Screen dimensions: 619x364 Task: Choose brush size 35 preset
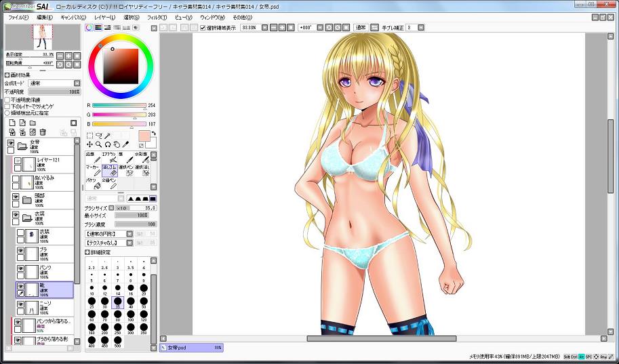pyautogui.click(x=118, y=302)
